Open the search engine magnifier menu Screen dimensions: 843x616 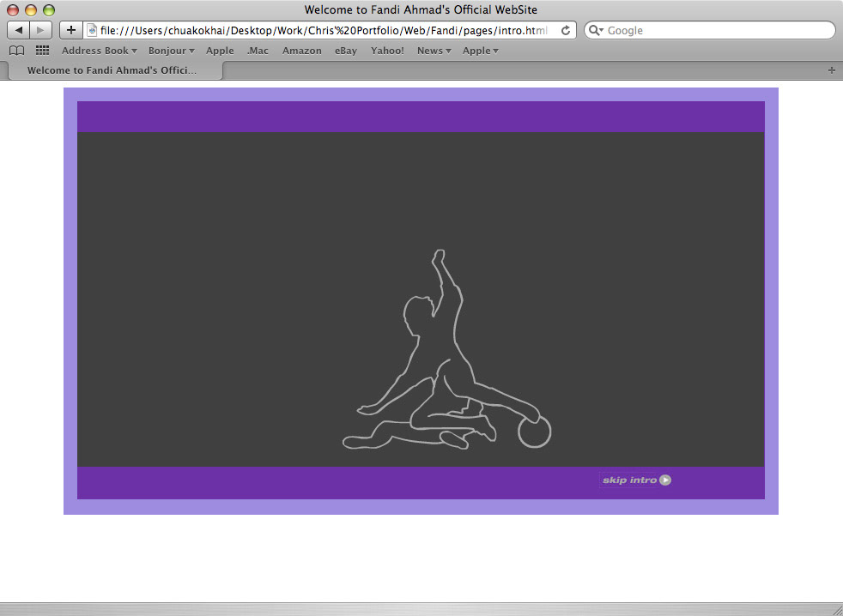(x=596, y=31)
